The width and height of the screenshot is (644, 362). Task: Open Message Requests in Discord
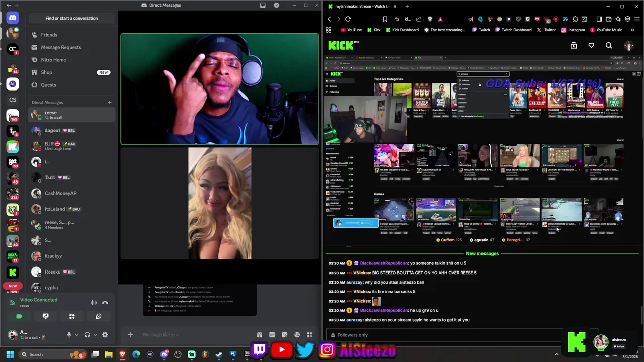[x=71, y=47]
